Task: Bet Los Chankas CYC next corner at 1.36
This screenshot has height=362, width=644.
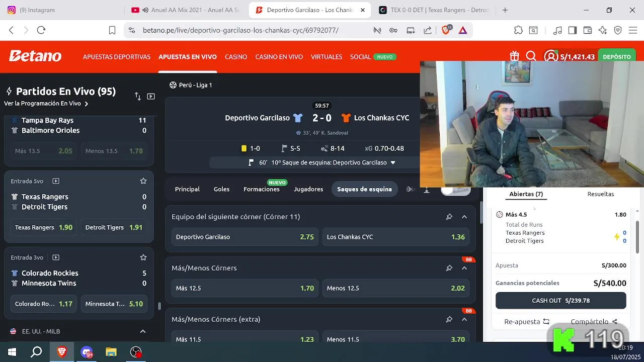Action: [x=396, y=237]
